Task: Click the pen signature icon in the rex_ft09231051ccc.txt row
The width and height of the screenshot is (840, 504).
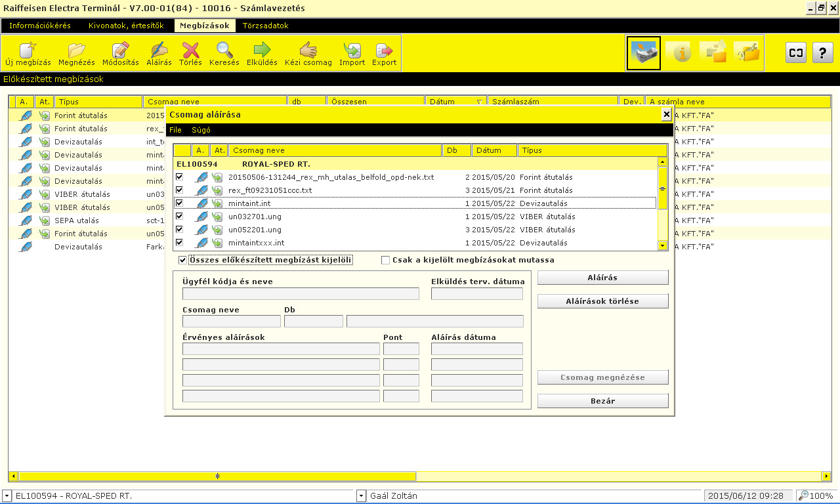Action: coord(203,190)
